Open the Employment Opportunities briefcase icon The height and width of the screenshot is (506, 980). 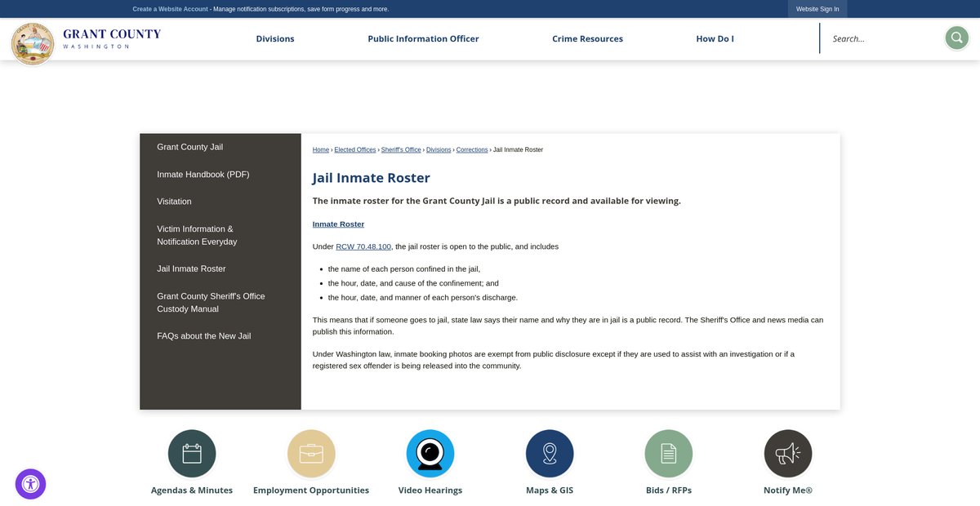point(311,454)
